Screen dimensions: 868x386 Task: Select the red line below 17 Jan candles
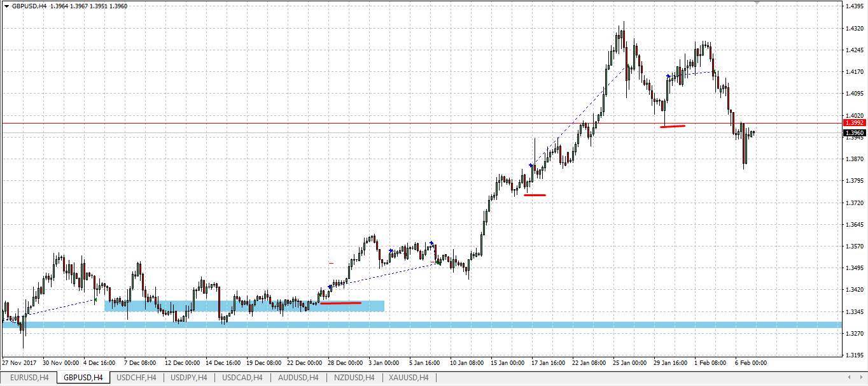tap(535, 195)
